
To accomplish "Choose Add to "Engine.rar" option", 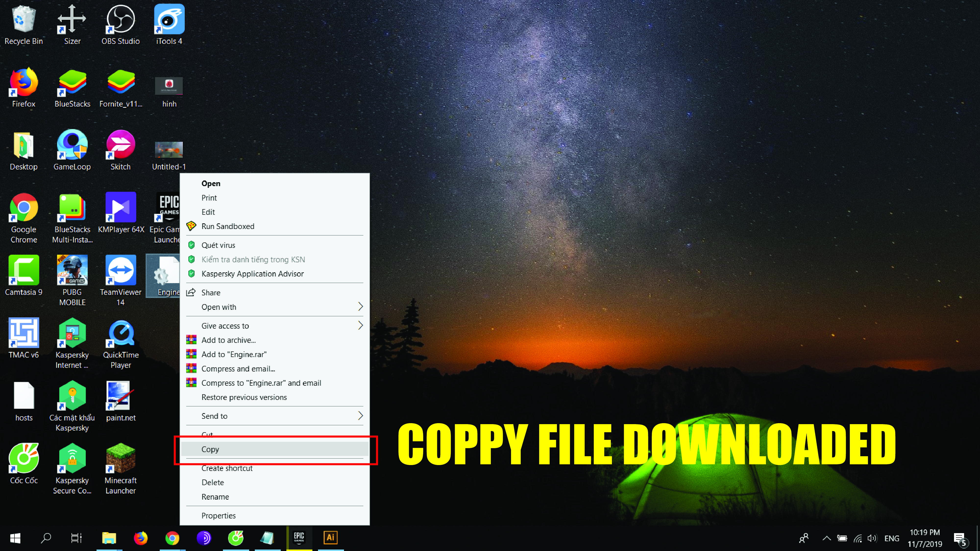I will [233, 354].
